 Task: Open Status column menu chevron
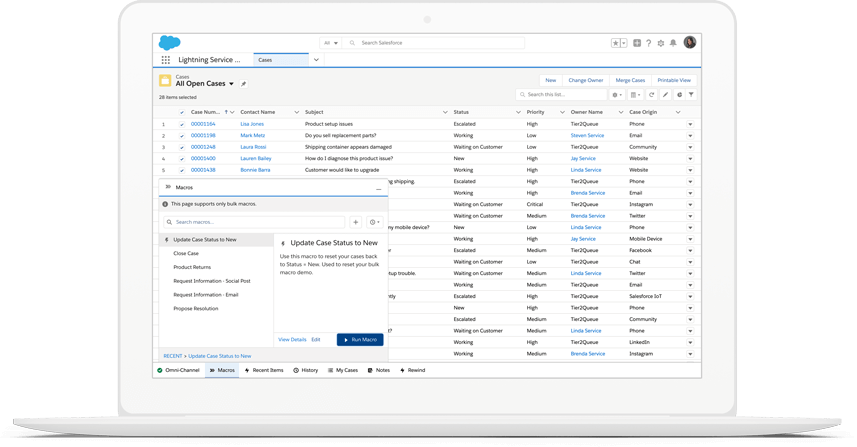[x=518, y=113]
